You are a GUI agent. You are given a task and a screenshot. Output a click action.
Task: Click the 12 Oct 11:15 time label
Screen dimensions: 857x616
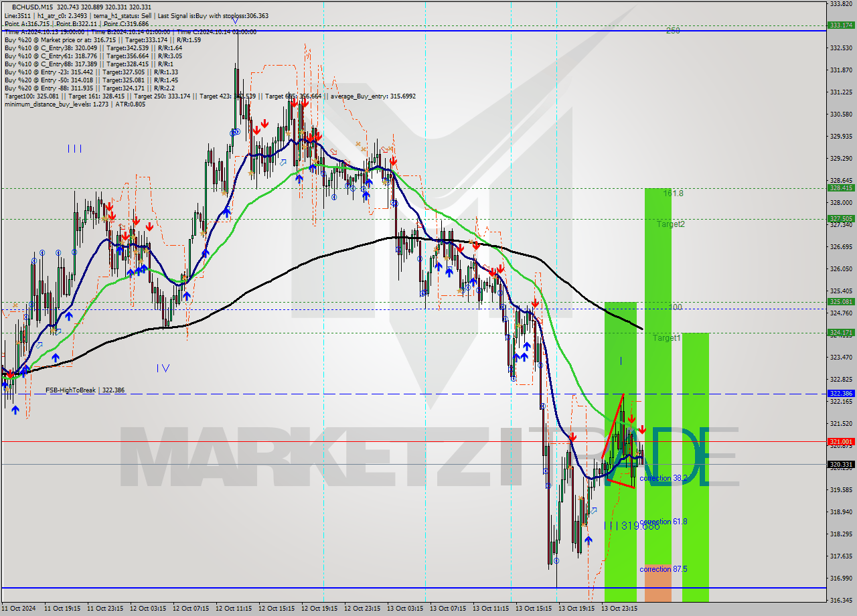[x=234, y=609]
